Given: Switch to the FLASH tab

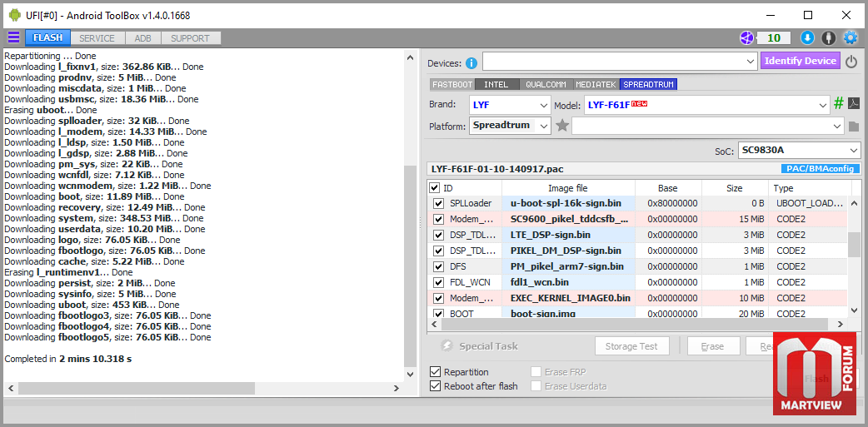Looking at the screenshot, I should click(x=47, y=37).
